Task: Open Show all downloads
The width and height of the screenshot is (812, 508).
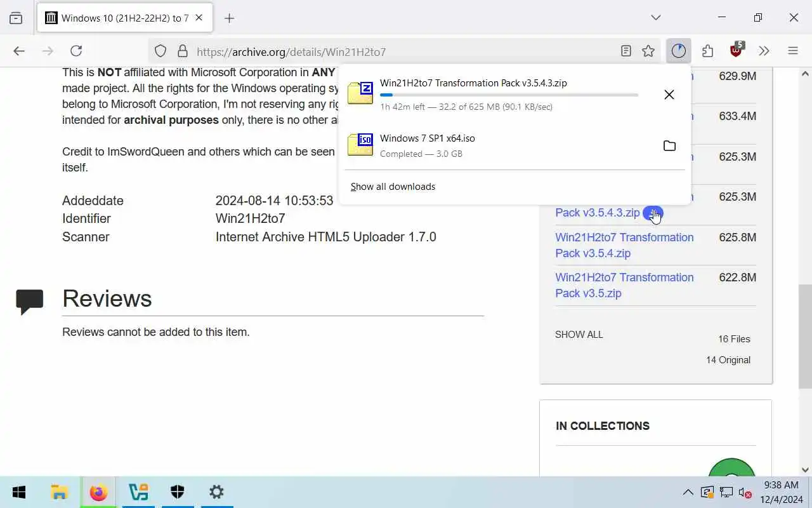Action: tap(393, 187)
